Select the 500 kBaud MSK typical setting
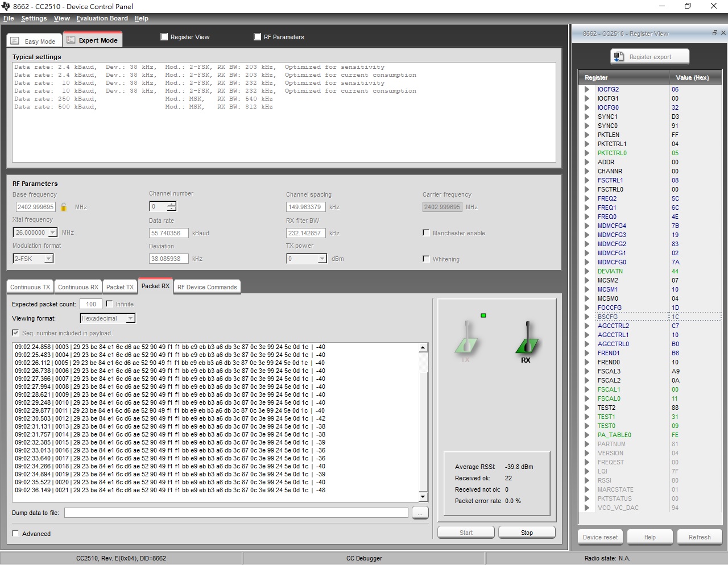 coord(143,107)
